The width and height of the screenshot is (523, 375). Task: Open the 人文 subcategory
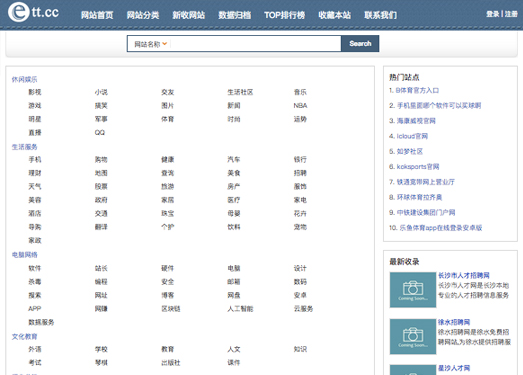234,349
